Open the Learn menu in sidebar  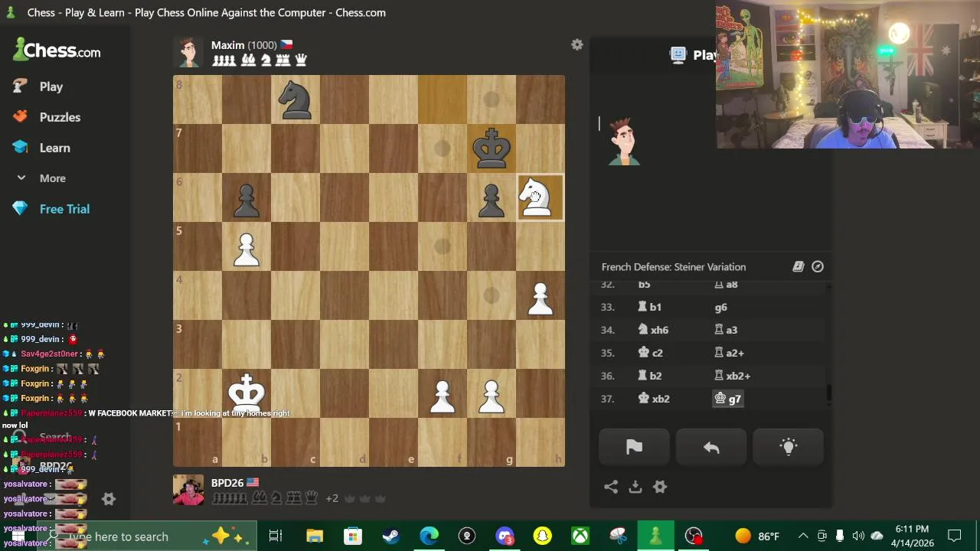click(x=41, y=148)
